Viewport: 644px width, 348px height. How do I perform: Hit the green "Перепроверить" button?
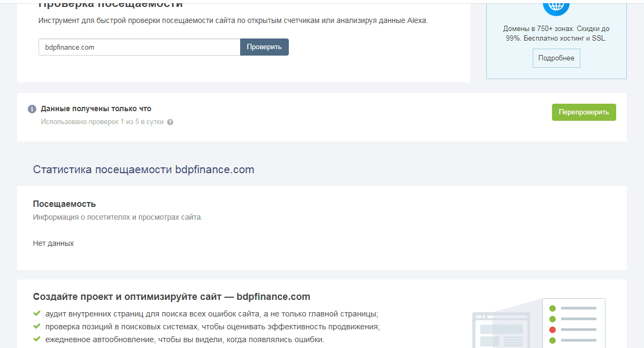click(x=584, y=112)
